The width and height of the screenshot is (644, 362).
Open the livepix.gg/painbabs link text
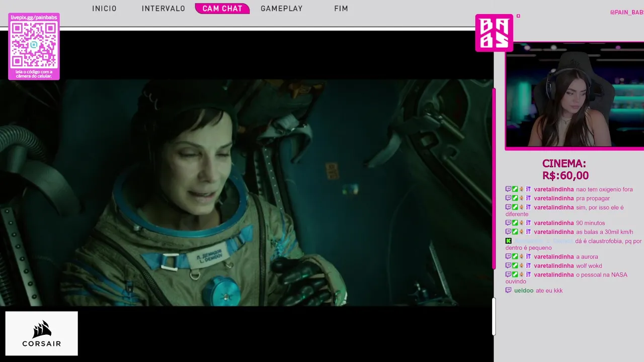point(34,18)
